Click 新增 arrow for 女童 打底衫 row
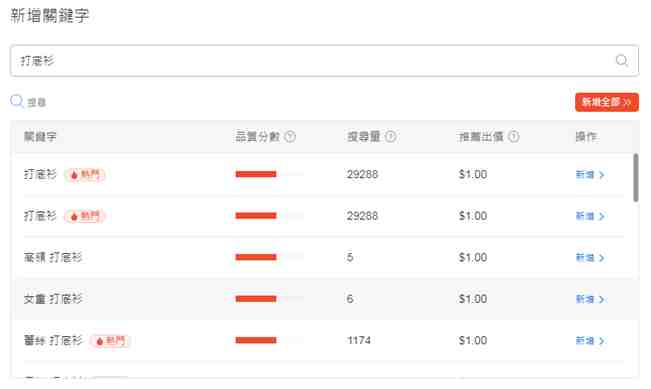 pos(590,299)
